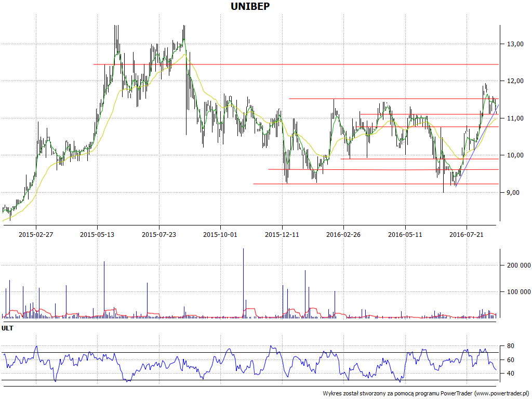
Task: Click the 2016-02-26 date label
Action: click(x=343, y=234)
